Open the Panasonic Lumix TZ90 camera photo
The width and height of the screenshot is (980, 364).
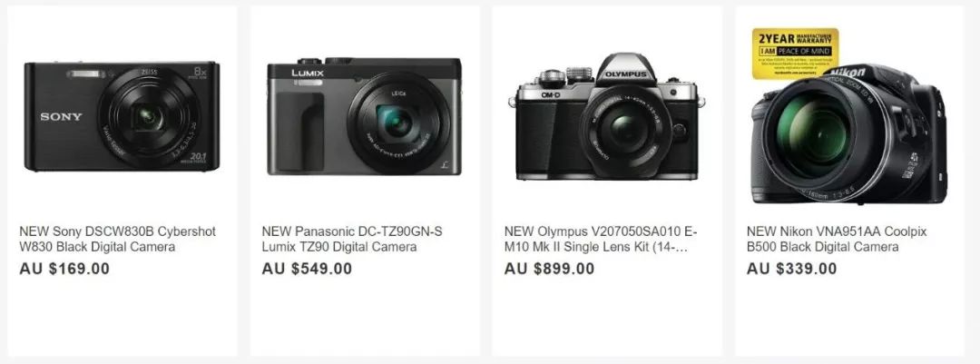coord(365,116)
